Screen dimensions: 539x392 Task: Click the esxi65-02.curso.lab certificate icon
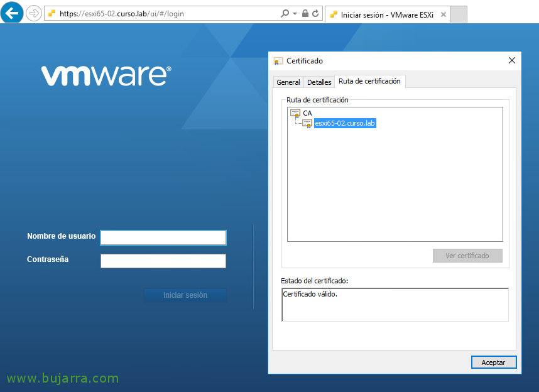tap(307, 124)
